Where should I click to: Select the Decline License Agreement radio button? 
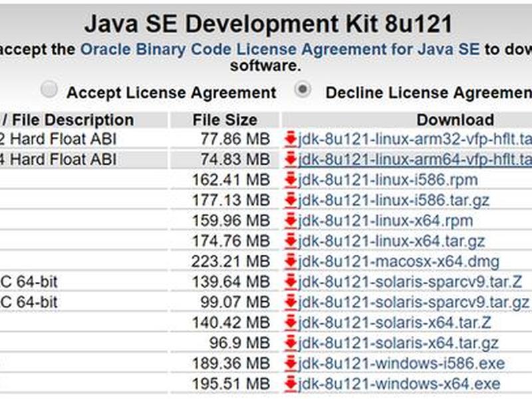point(303,90)
